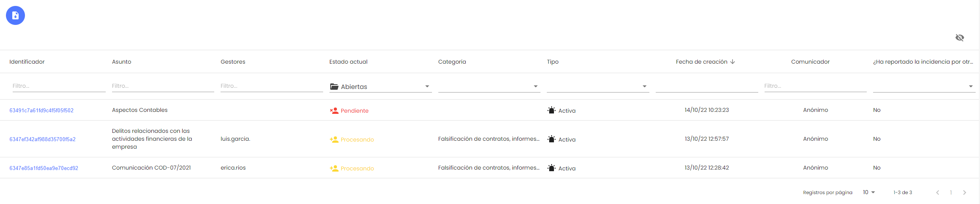This screenshot has width=980, height=204.
Task: Click the Pendiente status icon
Action: coord(334,111)
